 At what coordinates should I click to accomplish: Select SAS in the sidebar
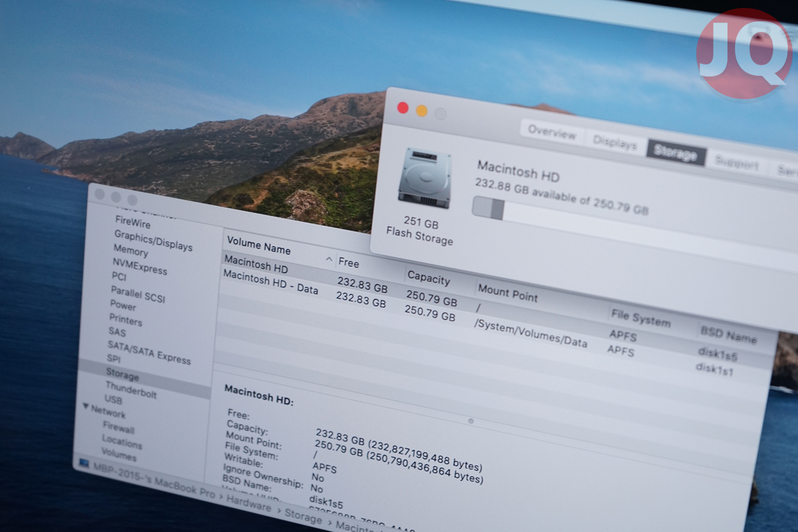point(116,332)
